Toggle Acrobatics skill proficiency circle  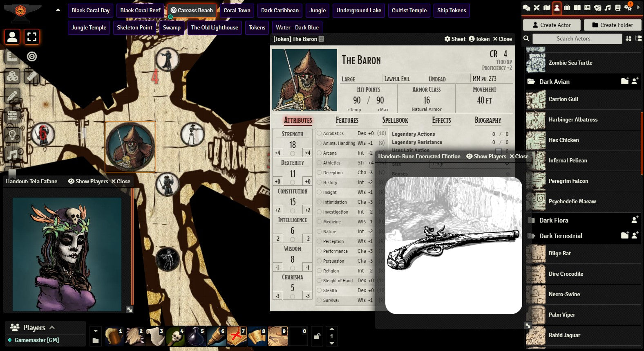click(319, 133)
